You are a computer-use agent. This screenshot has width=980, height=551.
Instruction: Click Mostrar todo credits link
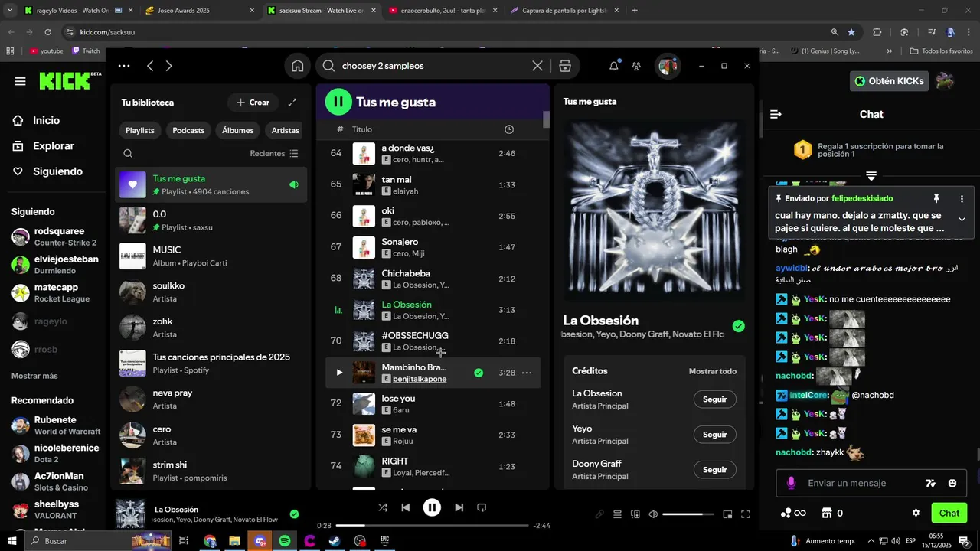click(x=713, y=371)
